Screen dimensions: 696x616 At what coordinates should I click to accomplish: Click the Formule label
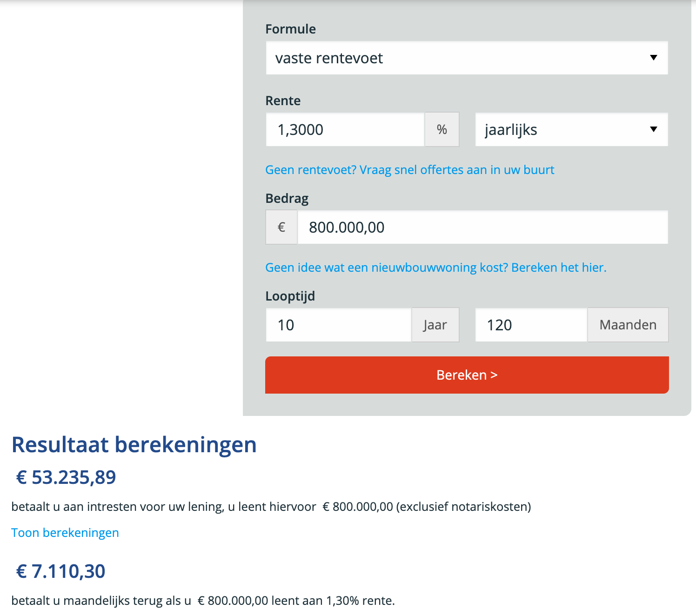(290, 29)
